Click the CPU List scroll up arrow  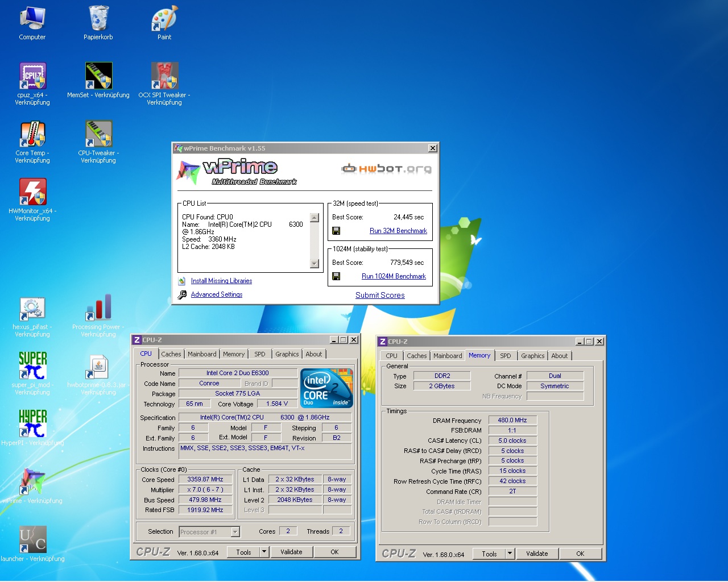coord(315,218)
